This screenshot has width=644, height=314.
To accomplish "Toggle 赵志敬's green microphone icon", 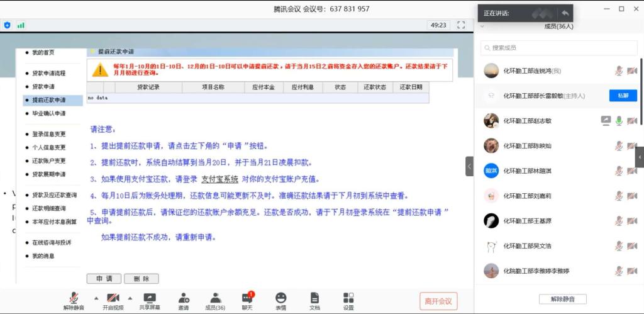I will coord(619,121).
